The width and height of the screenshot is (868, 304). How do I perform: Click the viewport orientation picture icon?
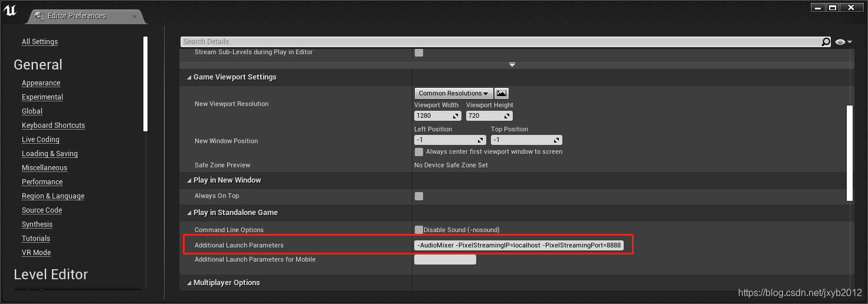(502, 93)
